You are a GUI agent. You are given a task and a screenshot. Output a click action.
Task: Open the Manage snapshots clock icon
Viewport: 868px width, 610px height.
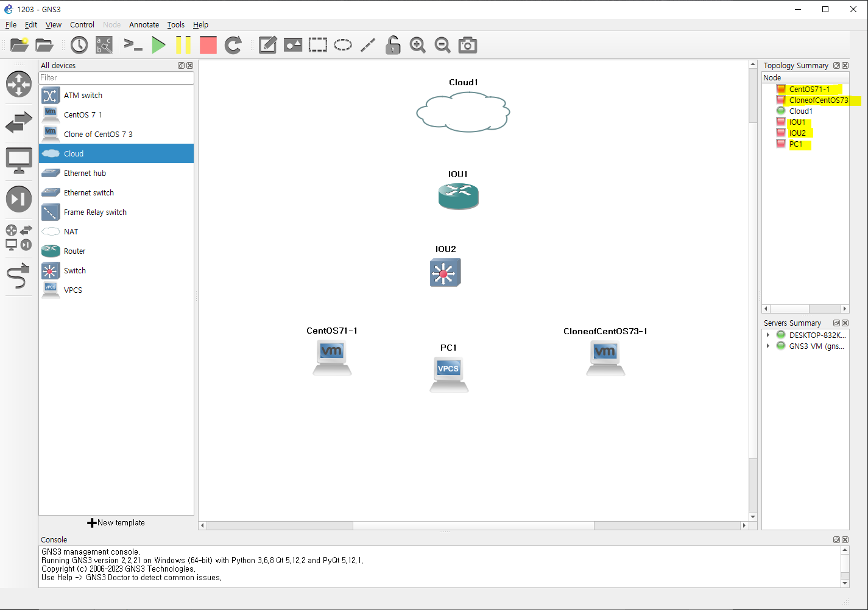coord(79,45)
